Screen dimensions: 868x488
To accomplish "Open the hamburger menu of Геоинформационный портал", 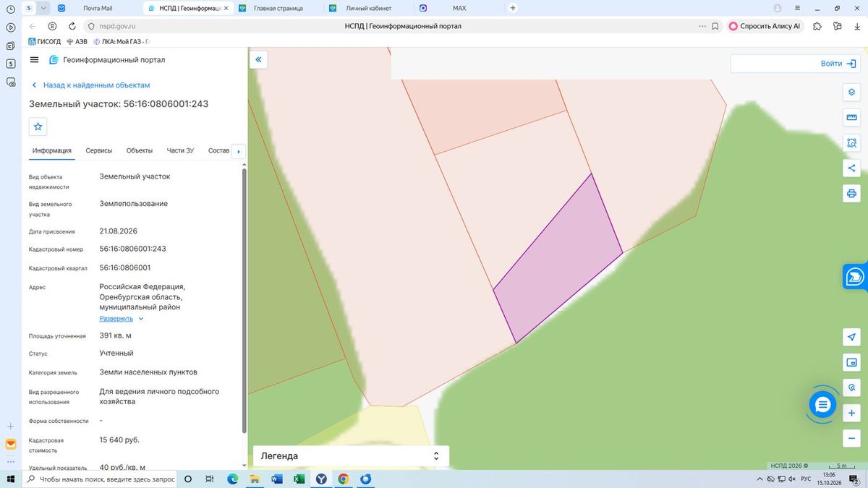I will click(x=35, y=59).
